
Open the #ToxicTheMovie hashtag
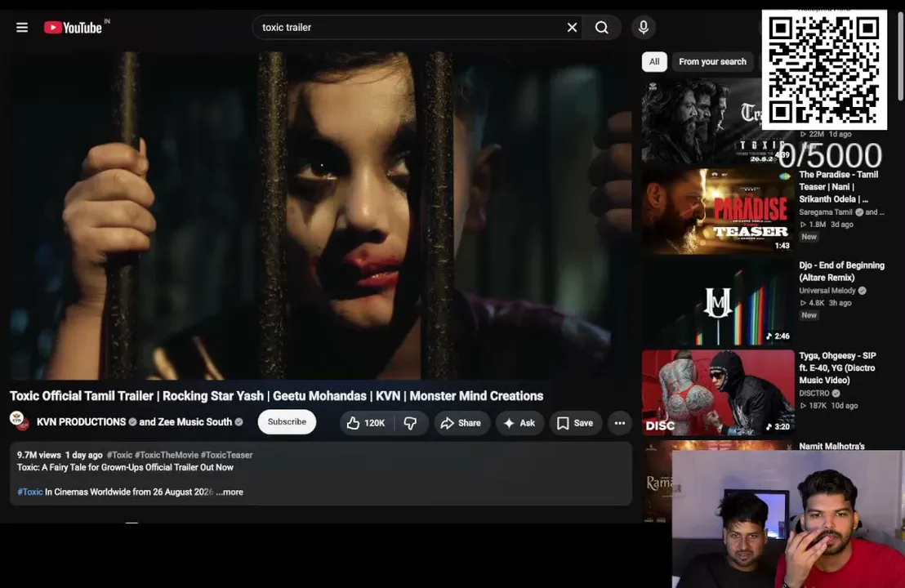coord(167,455)
